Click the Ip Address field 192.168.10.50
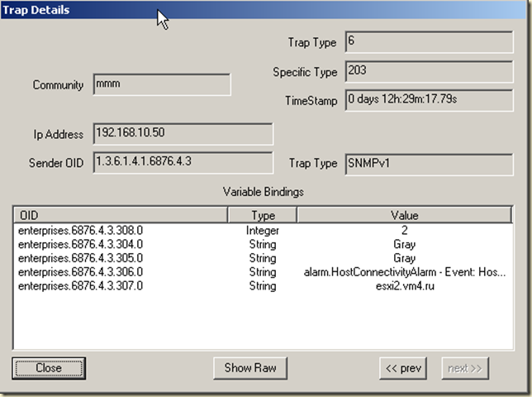The width and height of the screenshot is (532, 397). coord(183,134)
